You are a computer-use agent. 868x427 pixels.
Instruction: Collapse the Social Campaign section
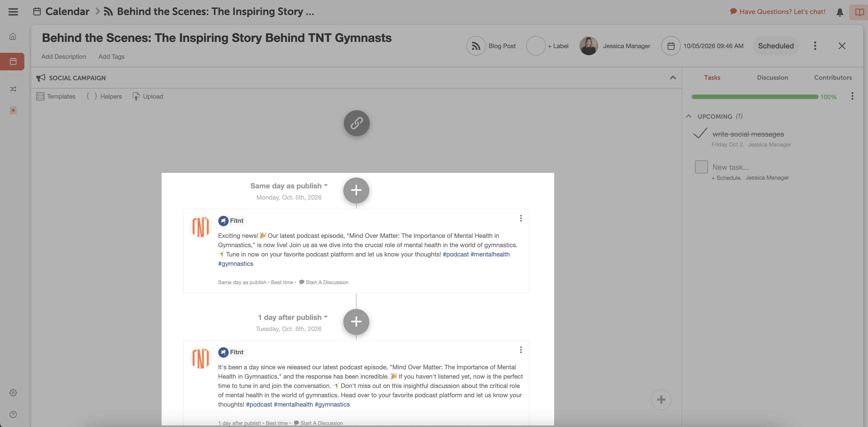(x=672, y=78)
